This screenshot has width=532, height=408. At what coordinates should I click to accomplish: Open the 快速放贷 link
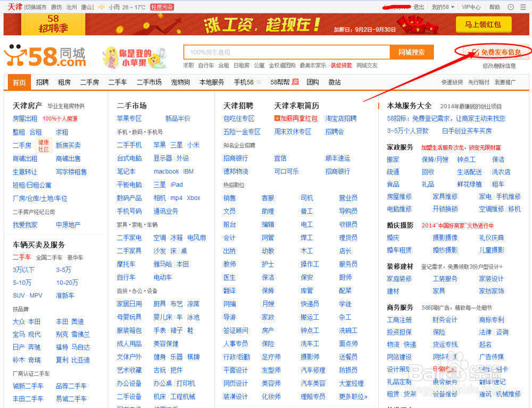click(x=452, y=82)
